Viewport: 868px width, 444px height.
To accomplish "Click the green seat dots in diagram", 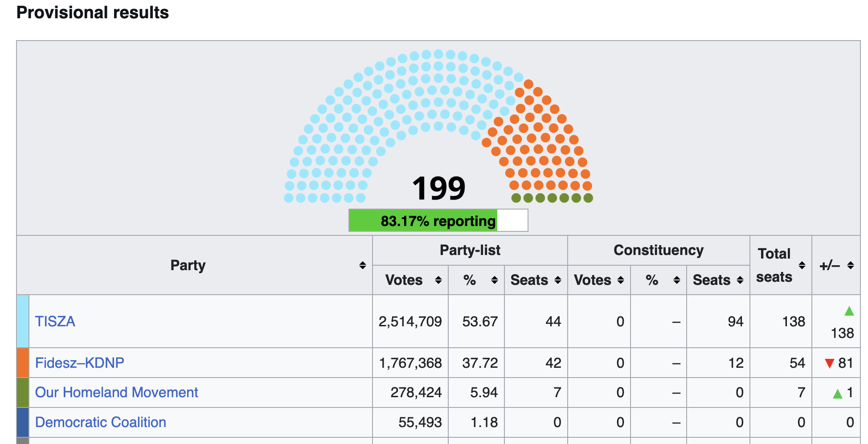I will click(552, 198).
